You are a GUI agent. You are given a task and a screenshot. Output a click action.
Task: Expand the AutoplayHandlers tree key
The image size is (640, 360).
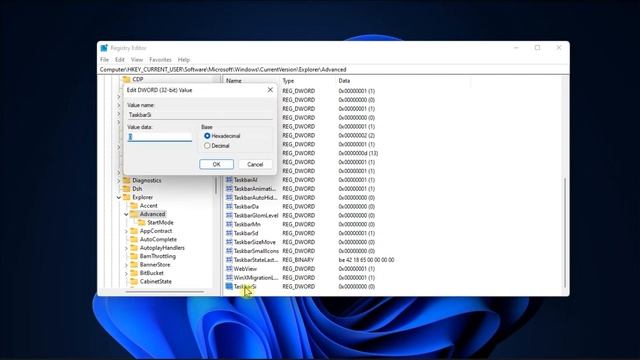127,248
